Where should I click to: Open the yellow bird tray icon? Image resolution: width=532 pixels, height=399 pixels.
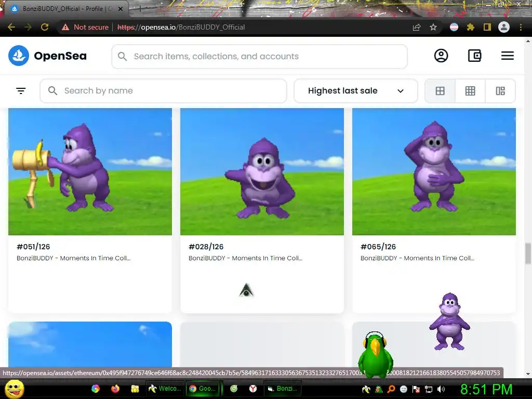coord(366,389)
